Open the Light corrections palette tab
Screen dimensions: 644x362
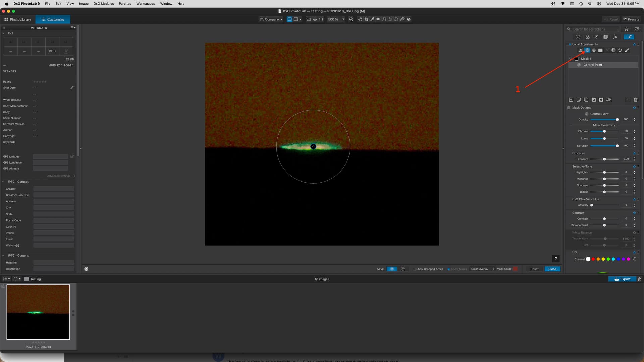[x=578, y=37]
